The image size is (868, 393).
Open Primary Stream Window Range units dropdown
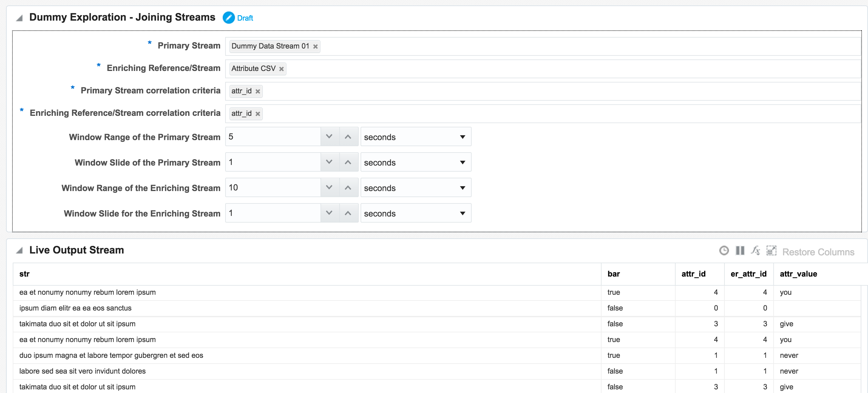coord(462,137)
